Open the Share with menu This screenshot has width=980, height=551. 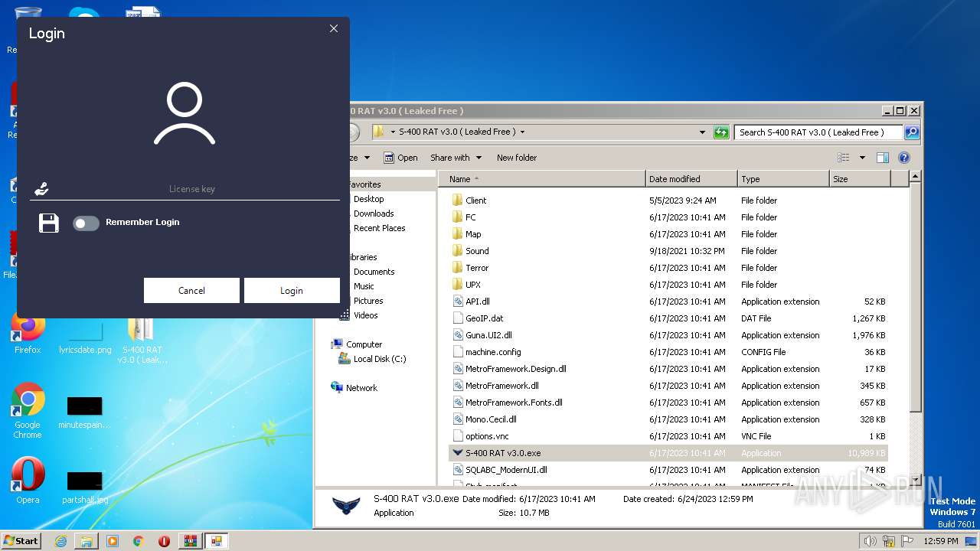[456, 158]
